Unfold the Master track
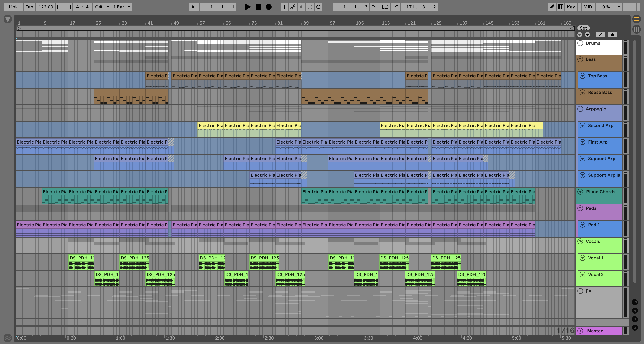Image resolution: width=644 pixels, height=344 pixels. click(580, 331)
